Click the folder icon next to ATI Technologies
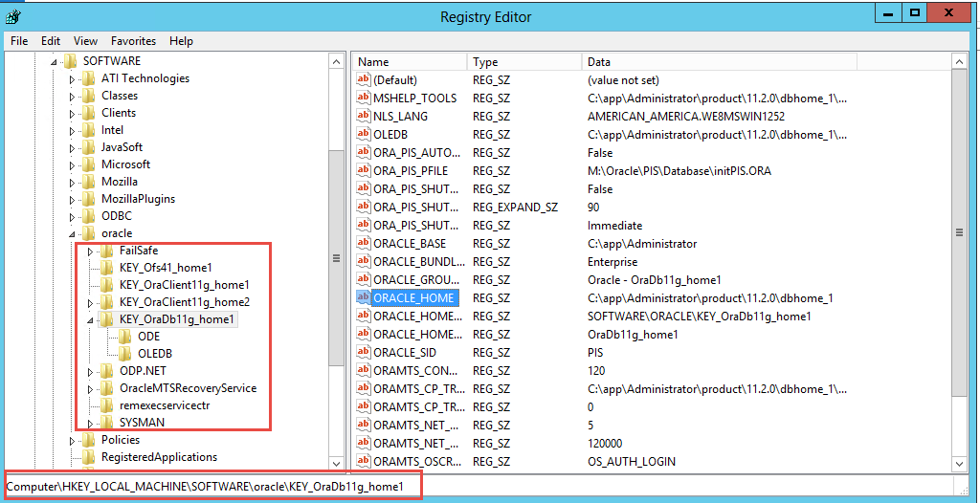Screen dimensions: 980x503 pos(89,78)
